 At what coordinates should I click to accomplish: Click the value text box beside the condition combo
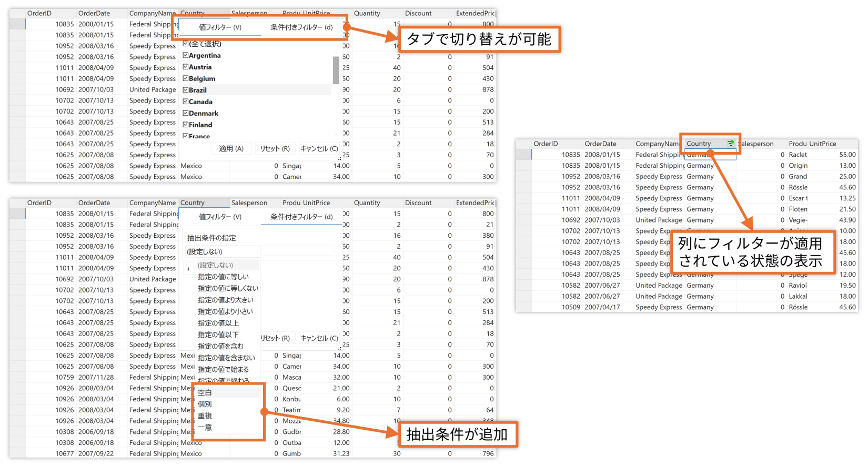click(x=298, y=251)
